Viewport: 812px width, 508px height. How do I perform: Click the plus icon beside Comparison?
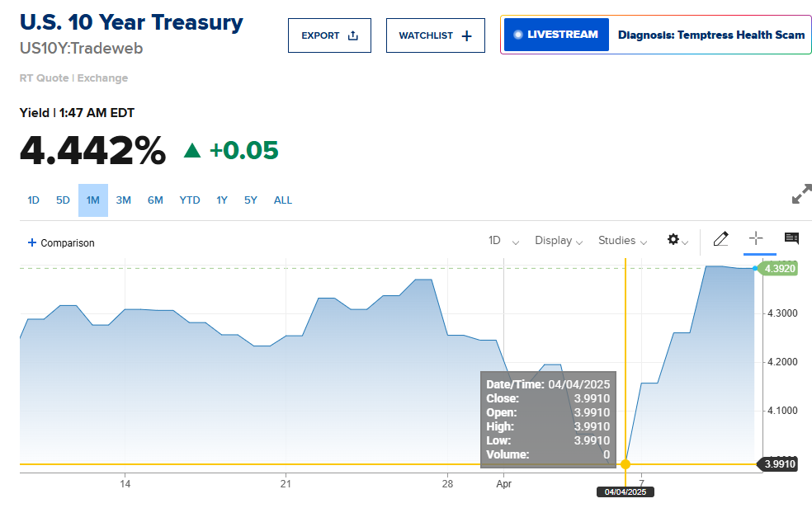pyautogui.click(x=32, y=242)
